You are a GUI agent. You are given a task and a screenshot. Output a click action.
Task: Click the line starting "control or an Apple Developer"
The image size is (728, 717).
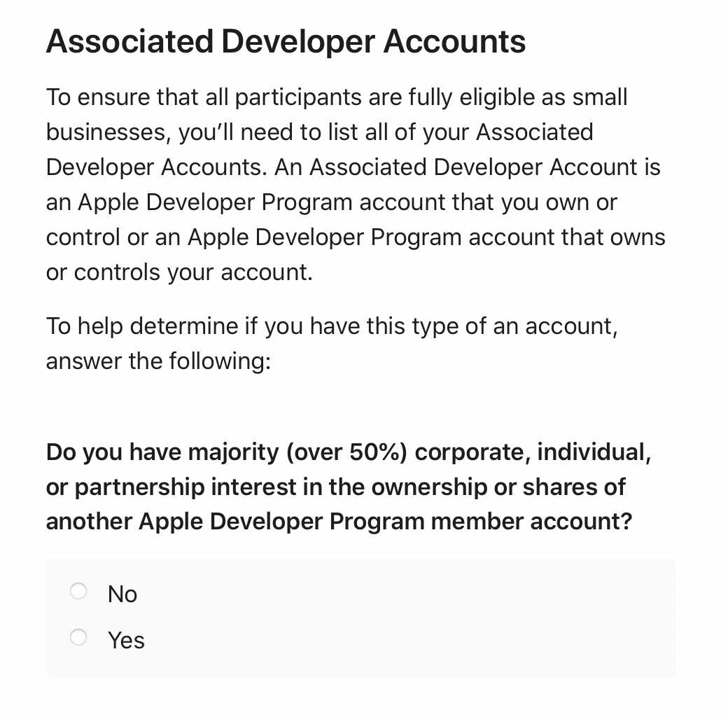click(x=356, y=237)
